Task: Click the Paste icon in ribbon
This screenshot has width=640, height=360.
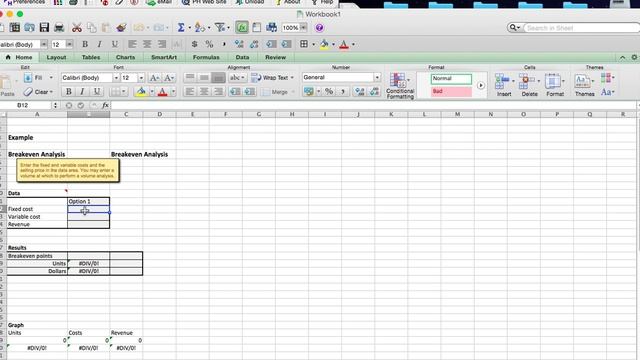Action: (7, 85)
